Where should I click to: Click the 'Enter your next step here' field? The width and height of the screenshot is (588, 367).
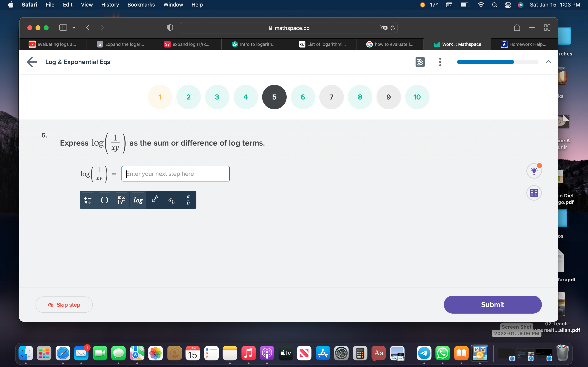[175, 174]
